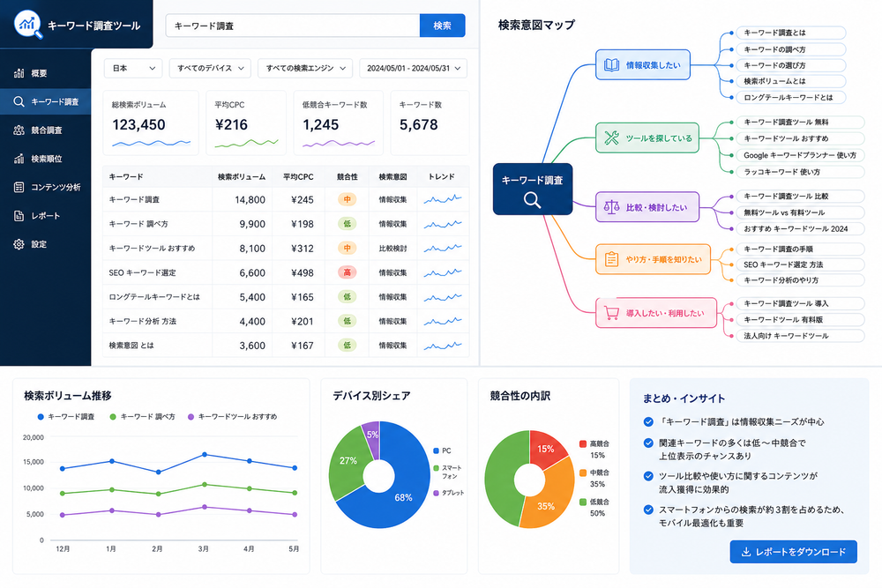This screenshot has width=882, height=588.
Task: Click the cart icon in 導入したい・利用したい node
Action: tap(611, 313)
